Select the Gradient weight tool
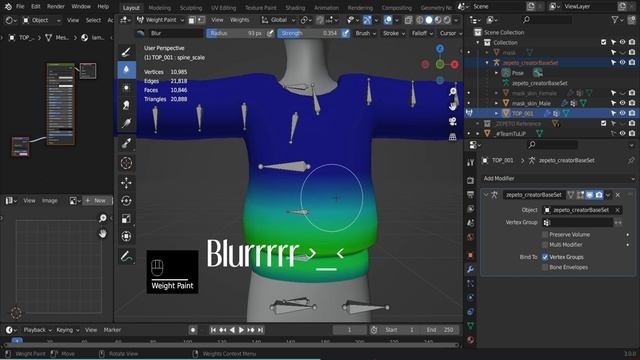This screenshot has width=640, height=360. click(126, 122)
